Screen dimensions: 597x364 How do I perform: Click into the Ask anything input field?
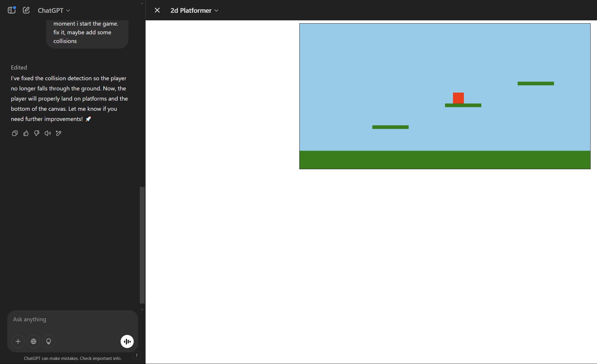point(73,320)
